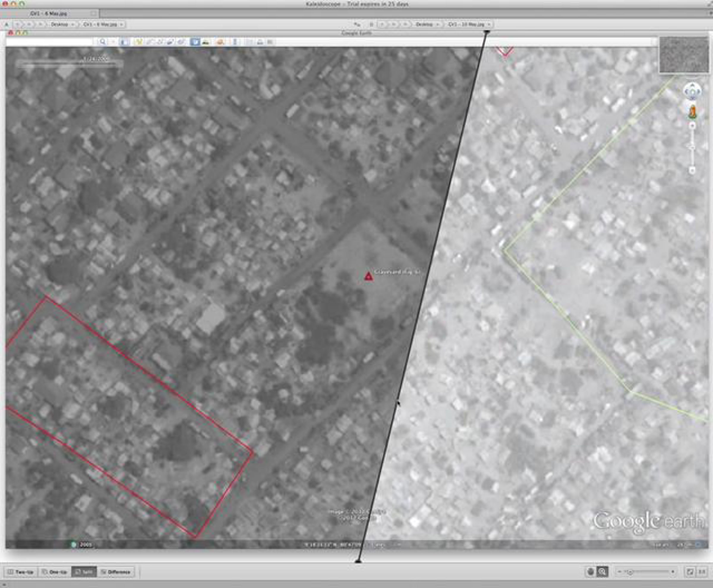The image size is (713, 588).
Task: Select the Difference comparison mode
Action: pyautogui.click(x=116, y=572)
